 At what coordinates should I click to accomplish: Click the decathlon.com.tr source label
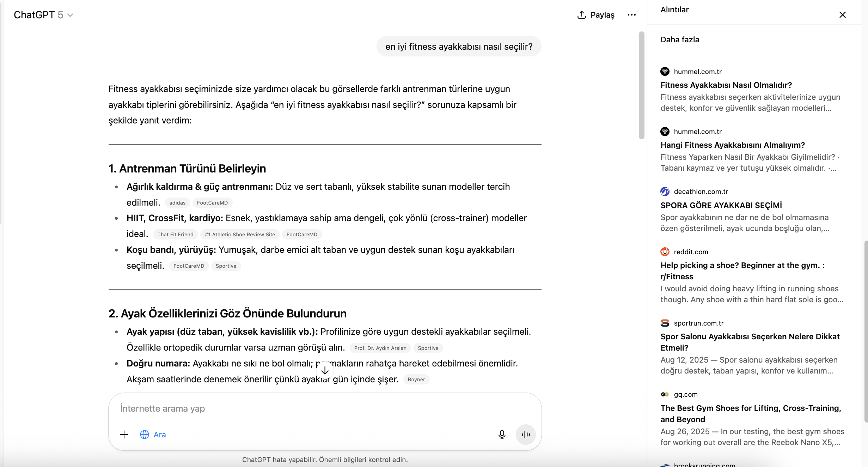[701, 192]
